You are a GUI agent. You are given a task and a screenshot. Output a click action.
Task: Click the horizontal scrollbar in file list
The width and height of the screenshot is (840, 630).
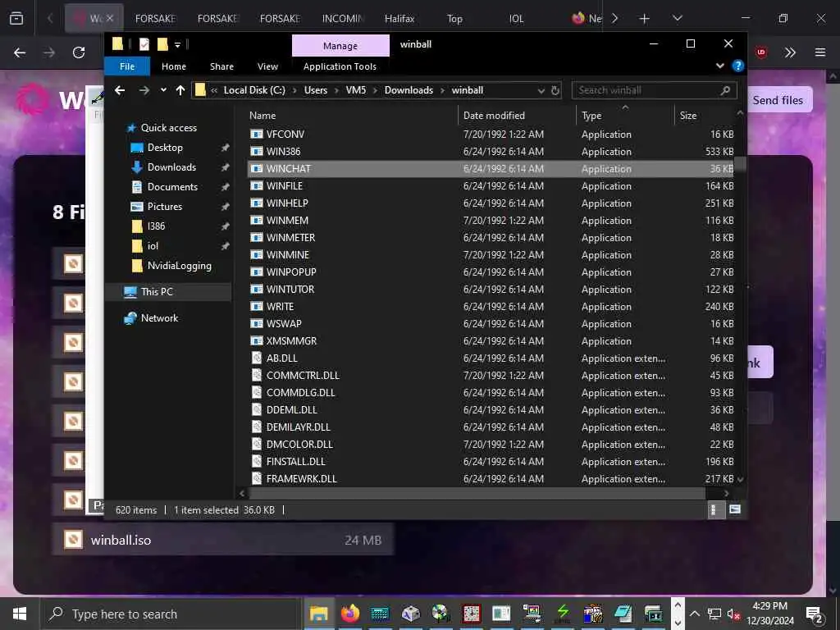pyautogui.click(x=477, y=493)
